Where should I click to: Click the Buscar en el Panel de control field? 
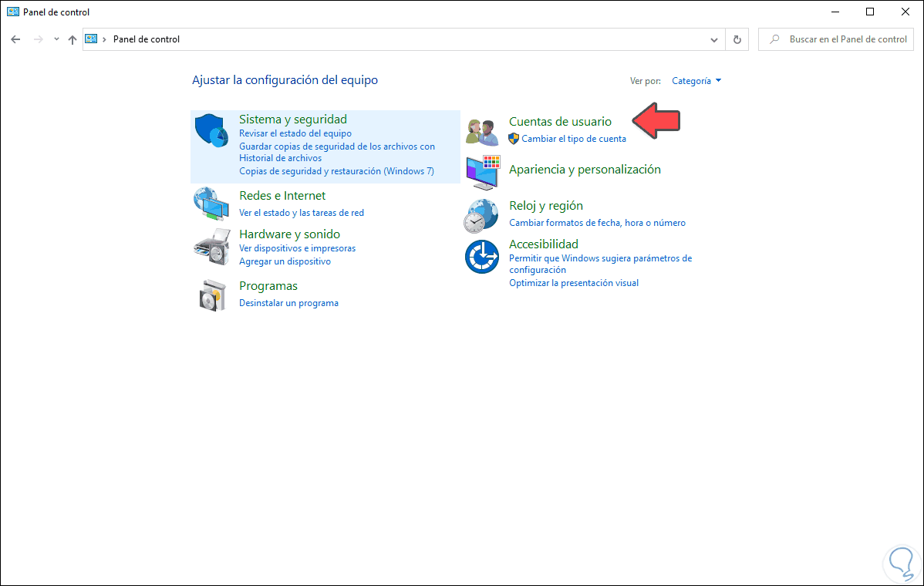(835, 39)
